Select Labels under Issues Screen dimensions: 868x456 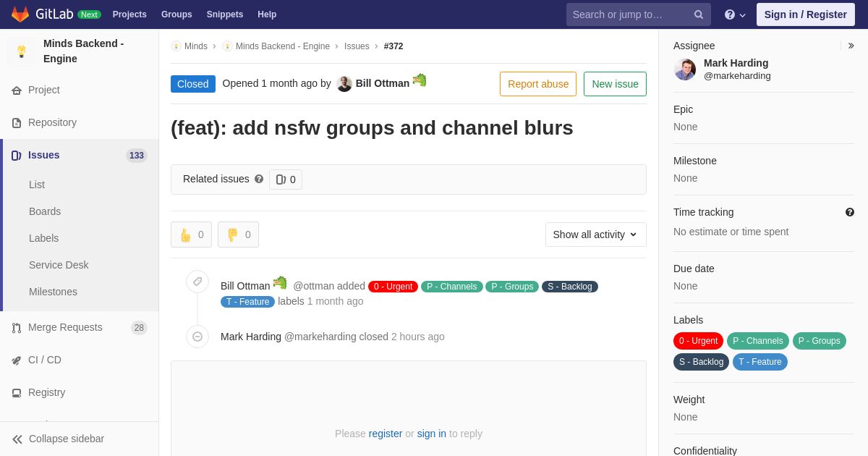43,238
